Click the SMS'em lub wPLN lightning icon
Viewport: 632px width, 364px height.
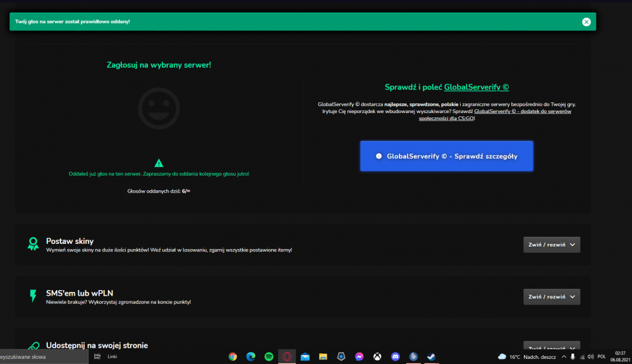(33, 296)
